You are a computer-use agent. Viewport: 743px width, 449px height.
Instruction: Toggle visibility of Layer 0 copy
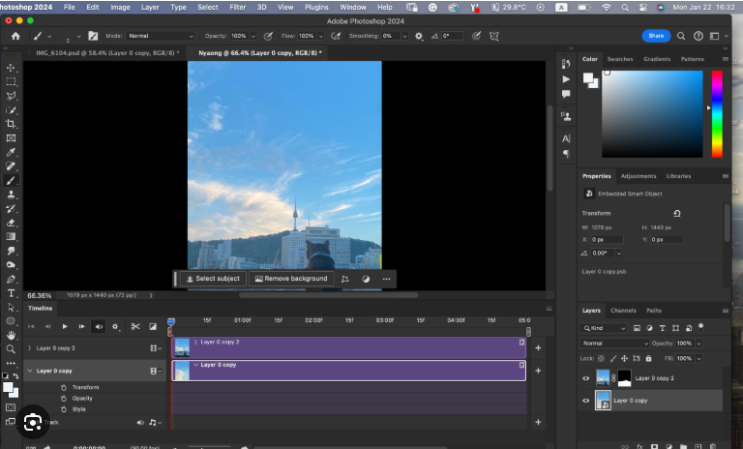(585, 400)
